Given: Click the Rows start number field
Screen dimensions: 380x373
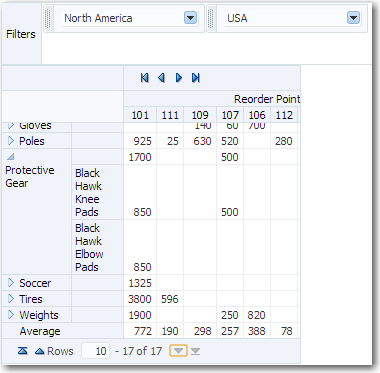Looking at the screenshot, I should coord(96,351).
